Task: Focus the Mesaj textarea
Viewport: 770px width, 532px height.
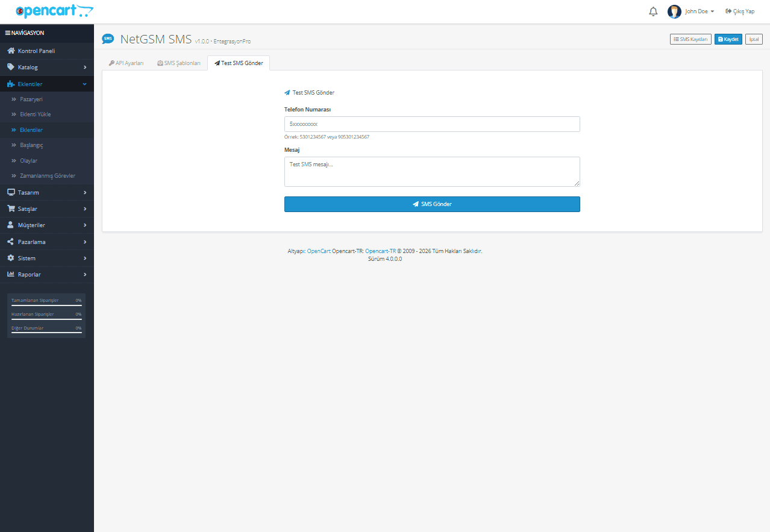Action: 432,172
